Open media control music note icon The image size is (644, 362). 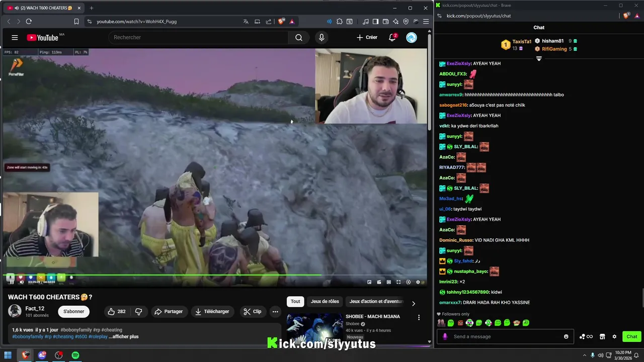[366, 22]
